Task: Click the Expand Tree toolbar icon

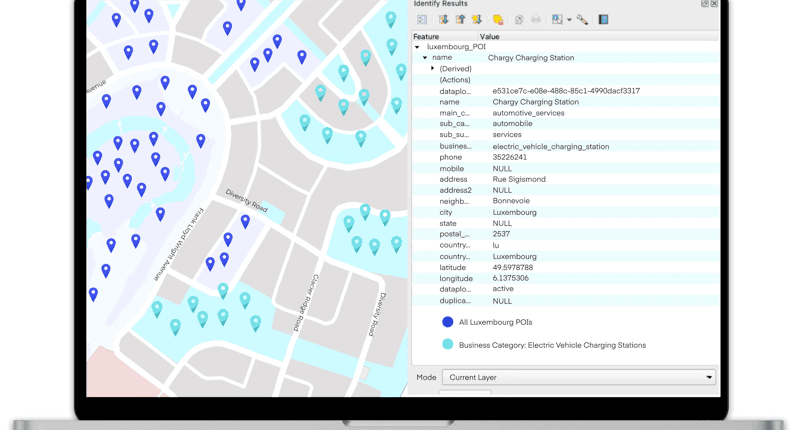Action: 443,19
